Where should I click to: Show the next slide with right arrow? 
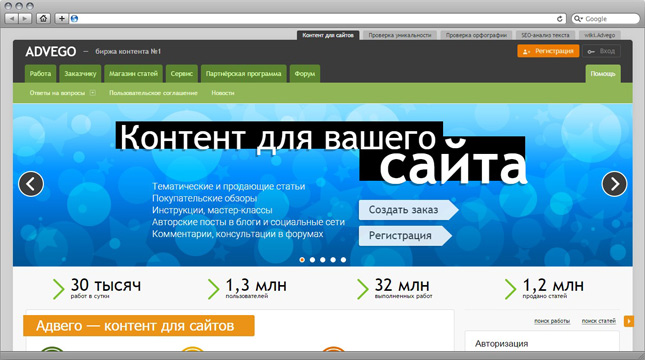614,183
